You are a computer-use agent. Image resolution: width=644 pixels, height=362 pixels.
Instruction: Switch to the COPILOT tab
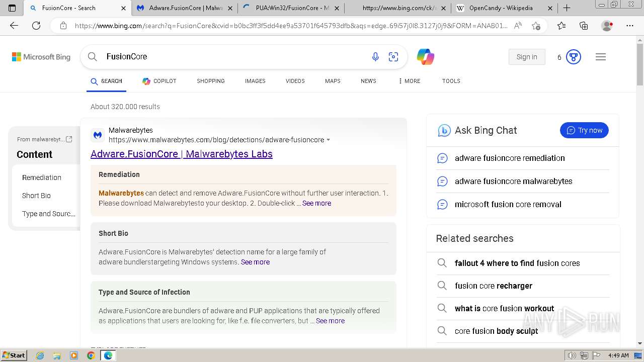click(x=159, y=81)
